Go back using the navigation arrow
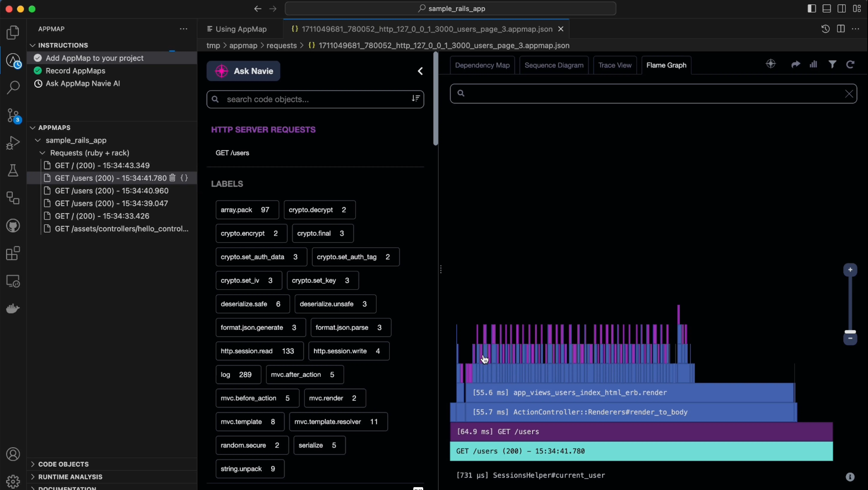This screenshot has width=868, height=490. click(x=258, y=9)
